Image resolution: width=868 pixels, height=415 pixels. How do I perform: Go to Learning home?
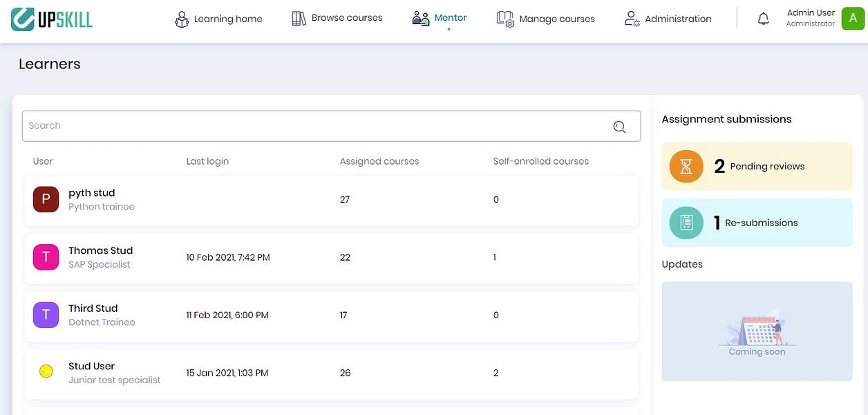[x=218, y=19]
